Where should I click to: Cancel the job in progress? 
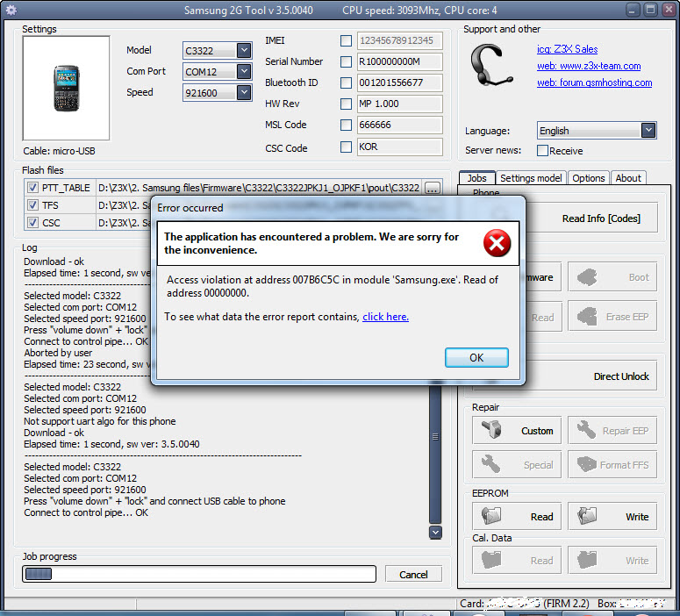point(413,575)
